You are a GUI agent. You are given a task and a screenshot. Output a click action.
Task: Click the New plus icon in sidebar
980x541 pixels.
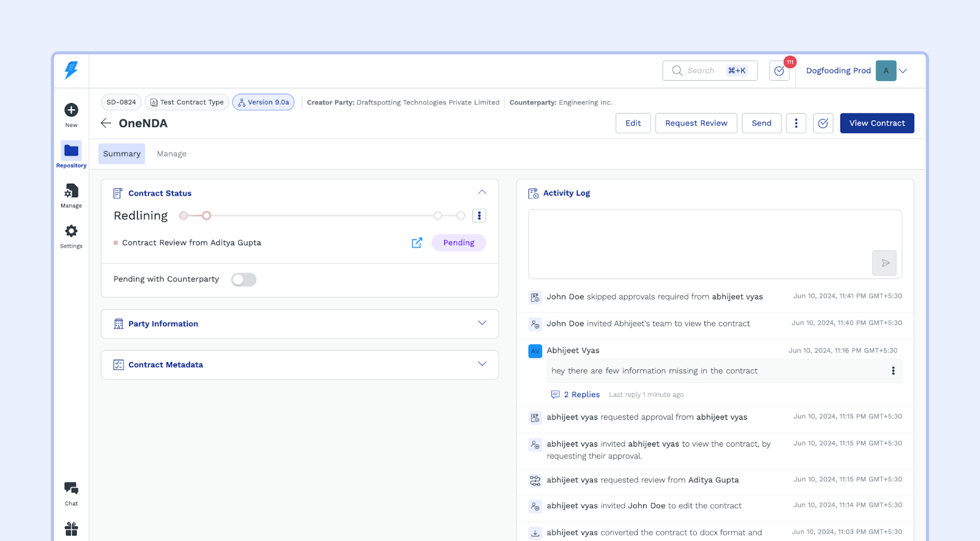(x=71, y=110)
